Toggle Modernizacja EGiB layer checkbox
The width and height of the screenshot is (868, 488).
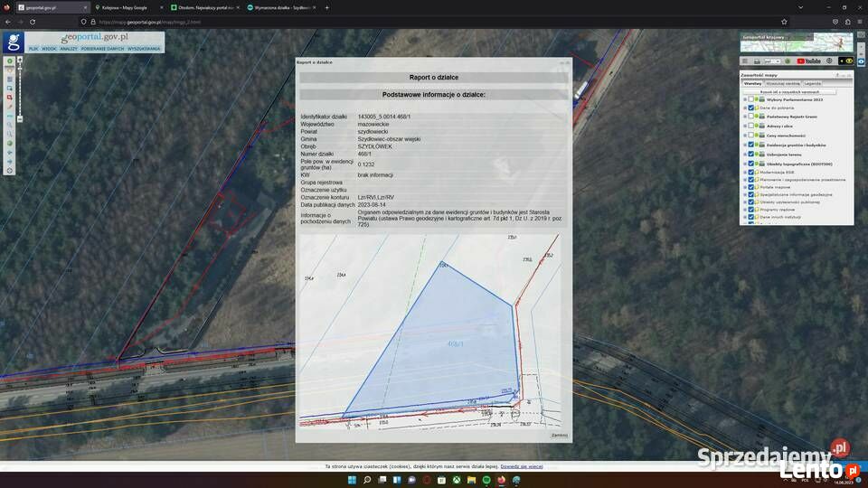click(x=751, y=172)
